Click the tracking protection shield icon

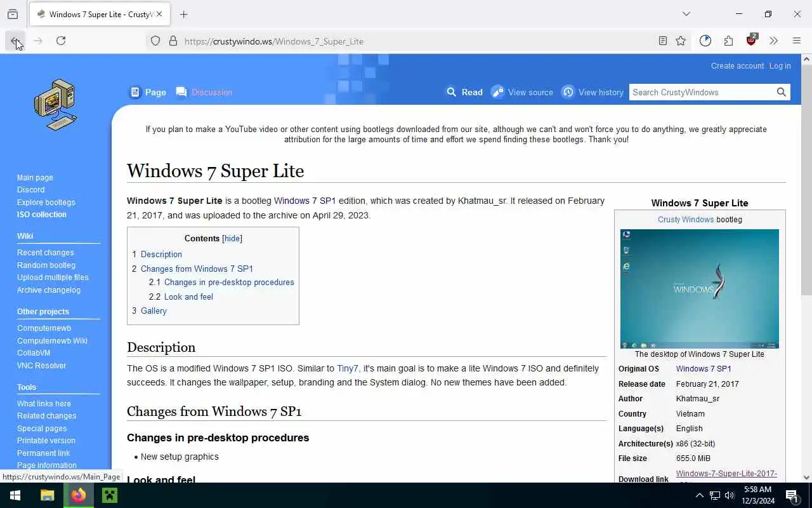coord(155,41)
